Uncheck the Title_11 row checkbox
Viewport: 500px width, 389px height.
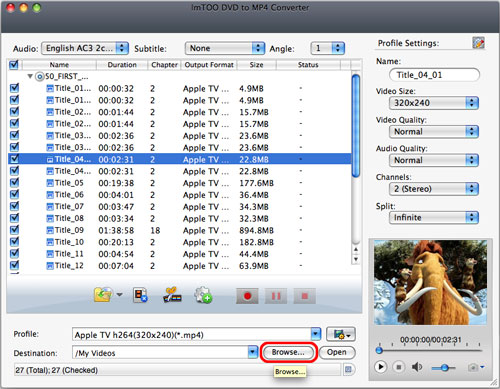(14, 254)
